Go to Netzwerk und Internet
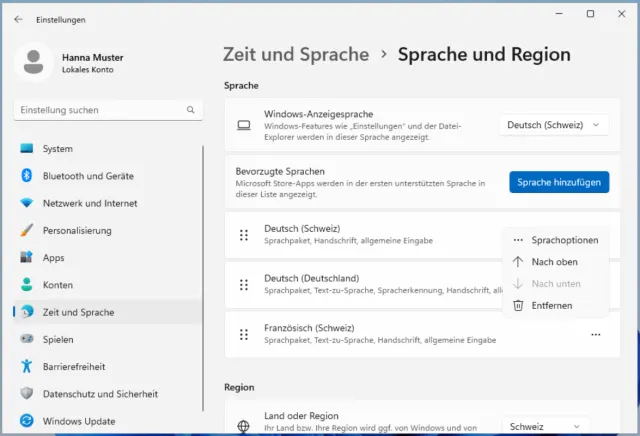640x436 pixels. click(x=89, y=203)
